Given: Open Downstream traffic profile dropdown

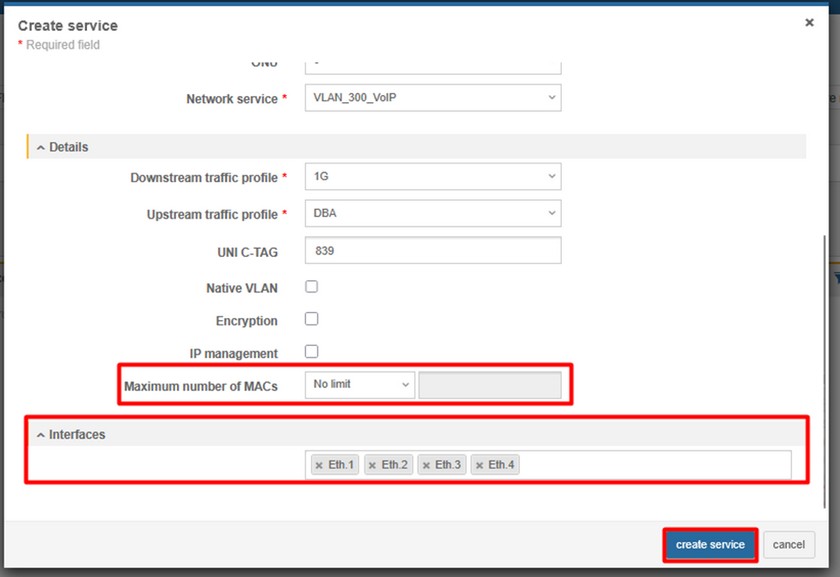Looking at the screenshot, I should click(x=432, y=177).
